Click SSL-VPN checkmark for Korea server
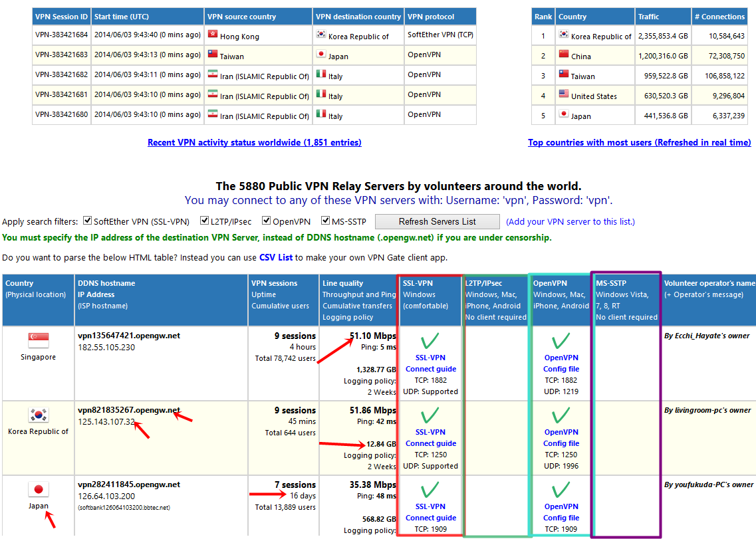756x539 pixels. [430, 415]
